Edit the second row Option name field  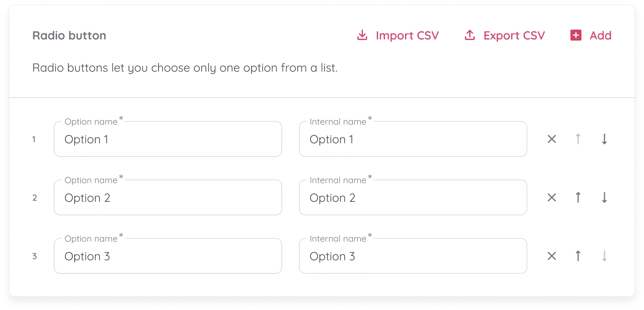click(168, 198)
